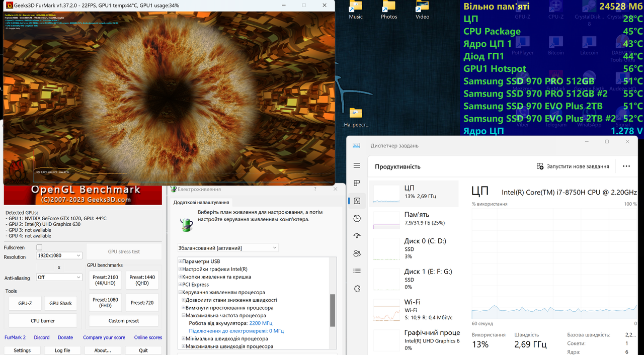
Task: Toggle the Fullscreen checkbox in FurMark
Action: point(39,247)
